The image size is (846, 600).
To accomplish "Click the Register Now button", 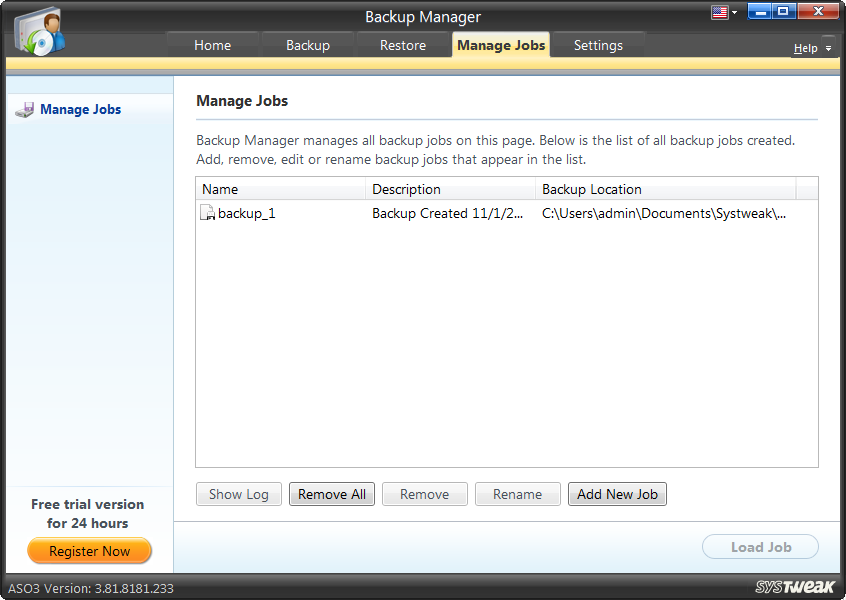I will 89,551.
